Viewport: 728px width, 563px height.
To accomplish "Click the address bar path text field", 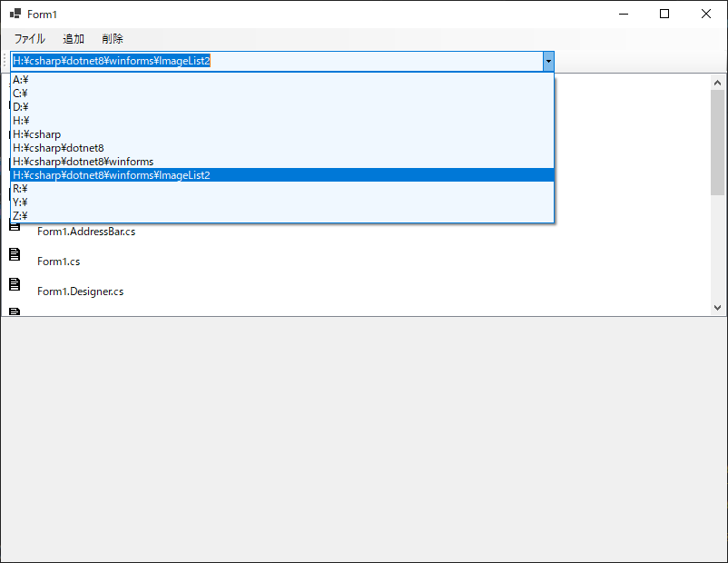I will tap(277, 61).
